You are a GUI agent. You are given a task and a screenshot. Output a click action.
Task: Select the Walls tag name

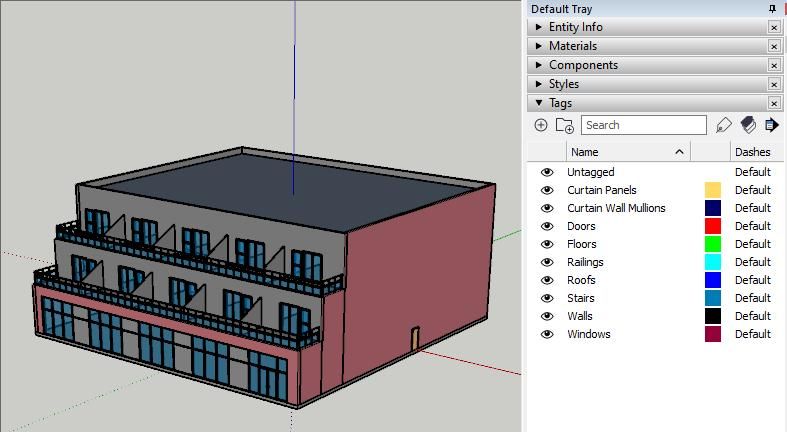coord(580,316)
